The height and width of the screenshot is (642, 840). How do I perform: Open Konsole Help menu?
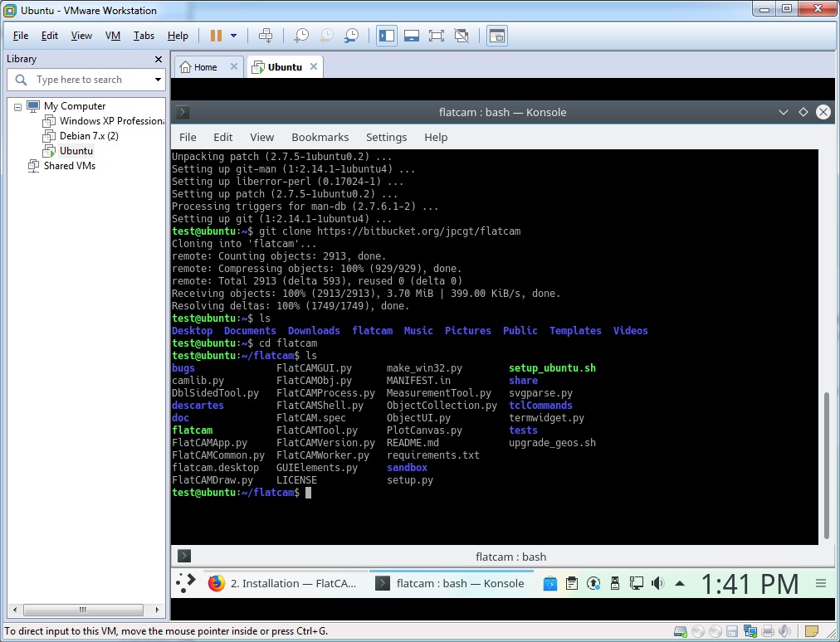coord(436,138)
